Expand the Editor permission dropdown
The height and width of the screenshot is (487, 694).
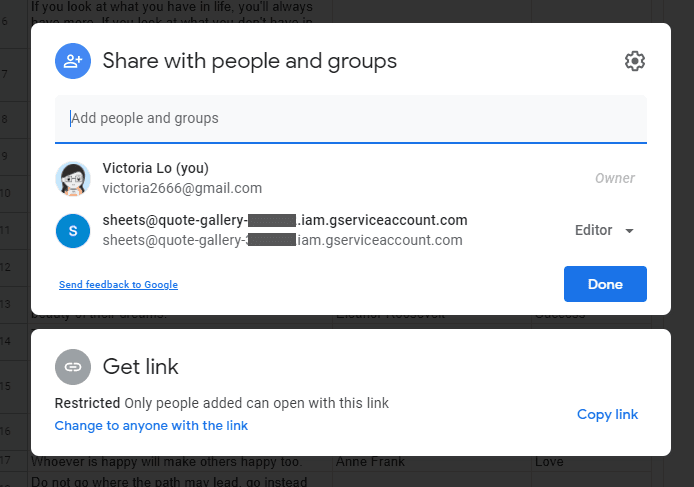604,230
